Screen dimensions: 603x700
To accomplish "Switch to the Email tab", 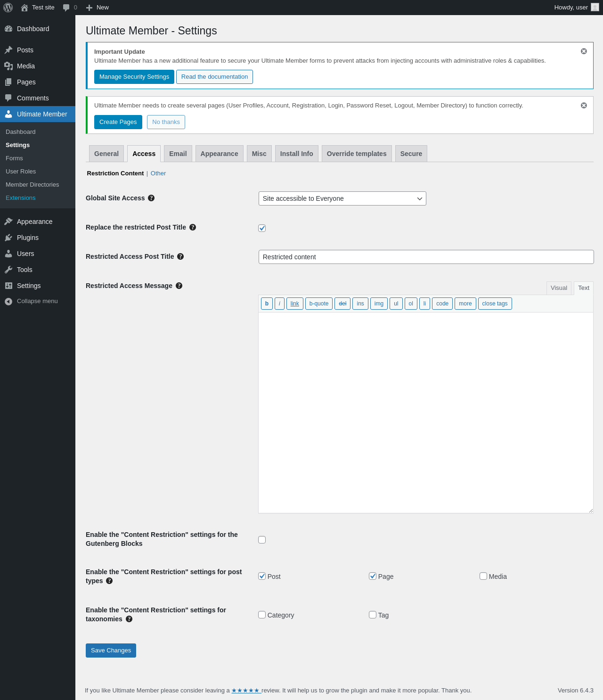I will pos(178,154).
